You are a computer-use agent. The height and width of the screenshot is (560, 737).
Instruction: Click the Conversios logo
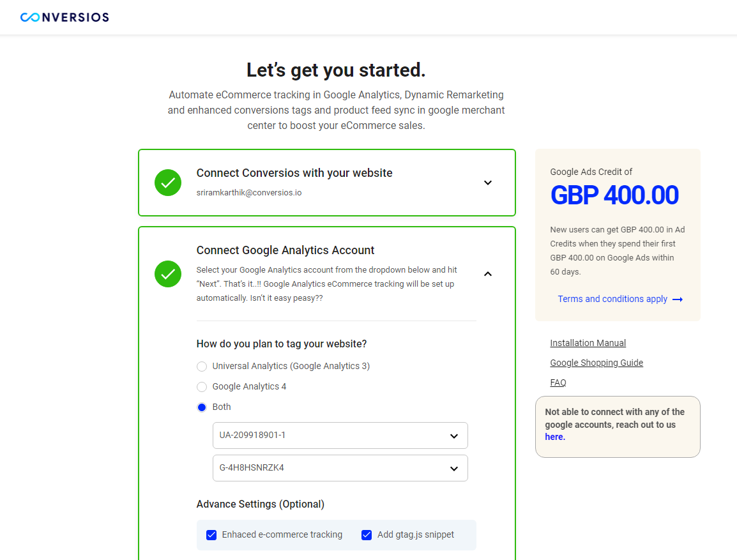click(65, 17)
